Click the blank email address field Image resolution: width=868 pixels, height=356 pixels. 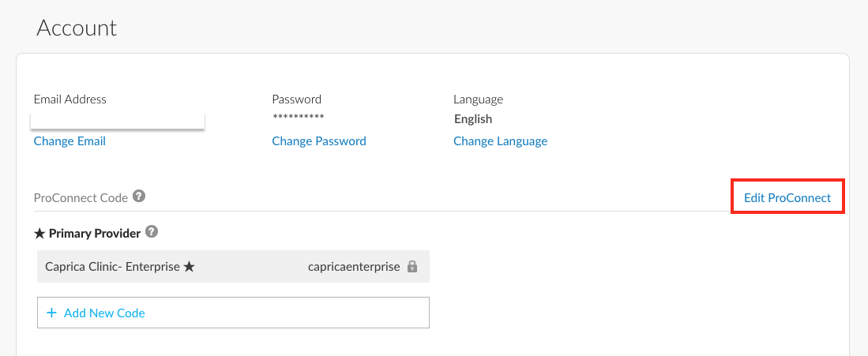(x=118, y=120)
